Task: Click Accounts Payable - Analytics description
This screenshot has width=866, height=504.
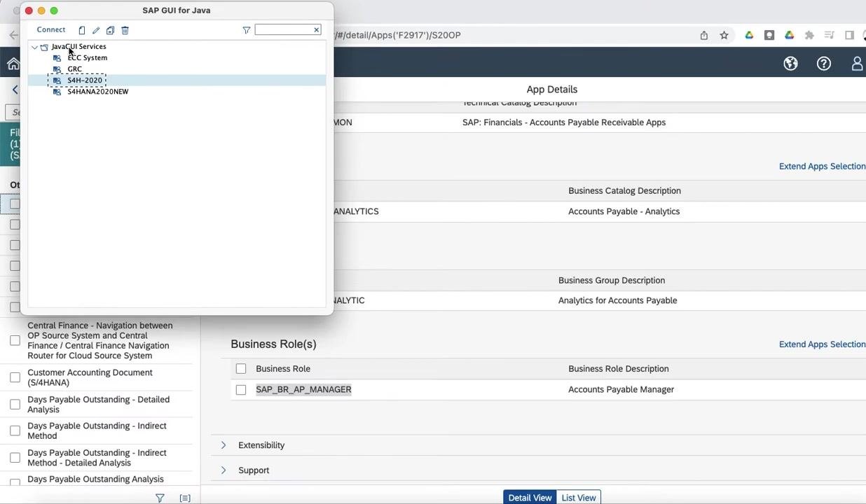Action: (x=624, y=211)
